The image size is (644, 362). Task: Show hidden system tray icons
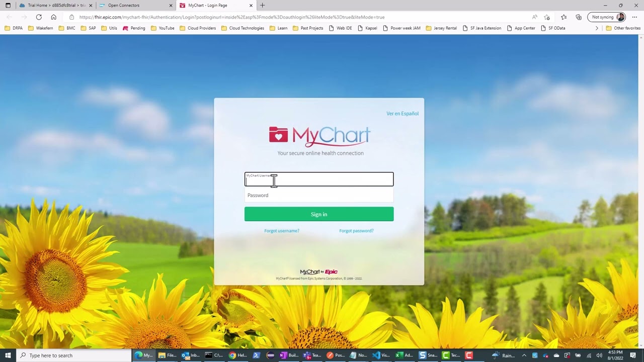[x=524, y=355]
